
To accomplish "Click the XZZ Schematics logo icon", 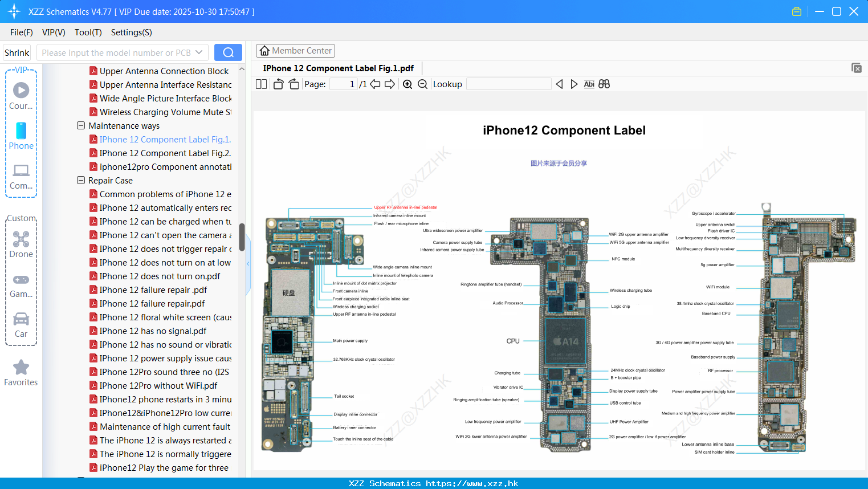I will point(14,11).
